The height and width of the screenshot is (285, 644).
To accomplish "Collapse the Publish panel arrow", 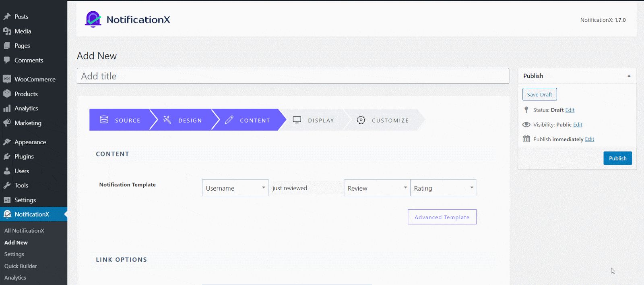I will [x=629, y=76].
